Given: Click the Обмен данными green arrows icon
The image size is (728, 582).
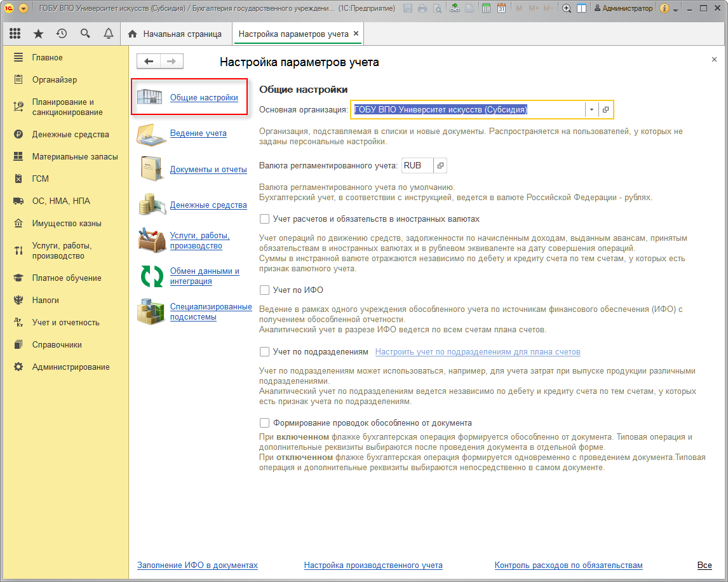Looking at the screenshot, I should (x=152, y=276).
